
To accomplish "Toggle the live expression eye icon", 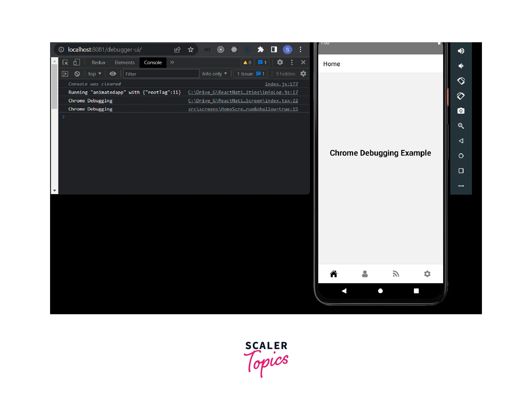I will pyautogui.click(x=113, y=74).
